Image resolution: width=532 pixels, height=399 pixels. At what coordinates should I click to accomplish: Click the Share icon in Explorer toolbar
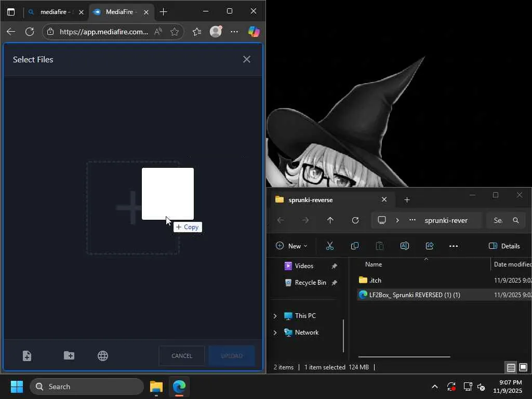pos(430,246)
